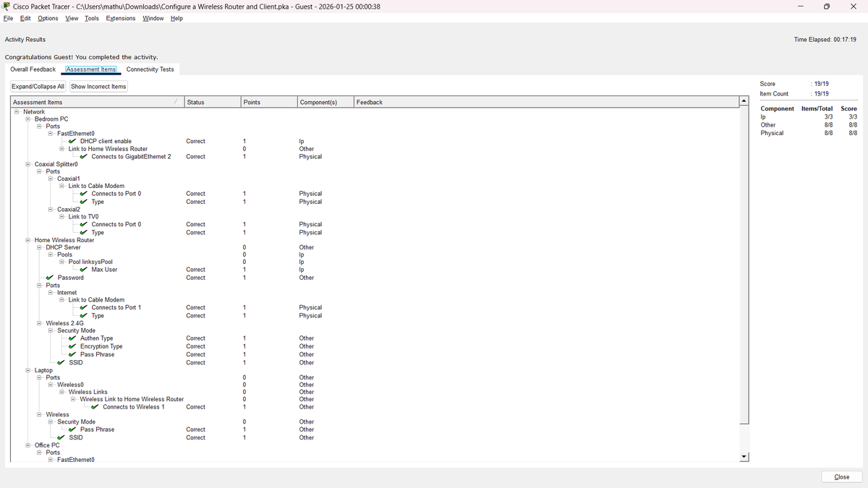Open the Window menu
The image size is (868, 488).
pos(153,18)
